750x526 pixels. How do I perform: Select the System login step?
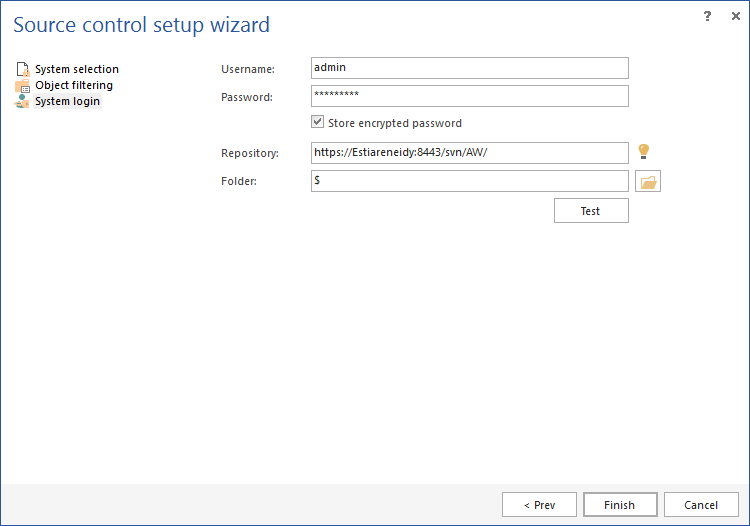tap(67, 101)
